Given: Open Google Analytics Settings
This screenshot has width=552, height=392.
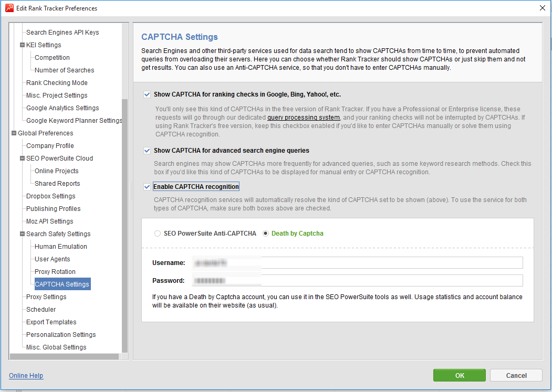Looking at the screenshot, I should pyautogui.click(x=63, y=108).
